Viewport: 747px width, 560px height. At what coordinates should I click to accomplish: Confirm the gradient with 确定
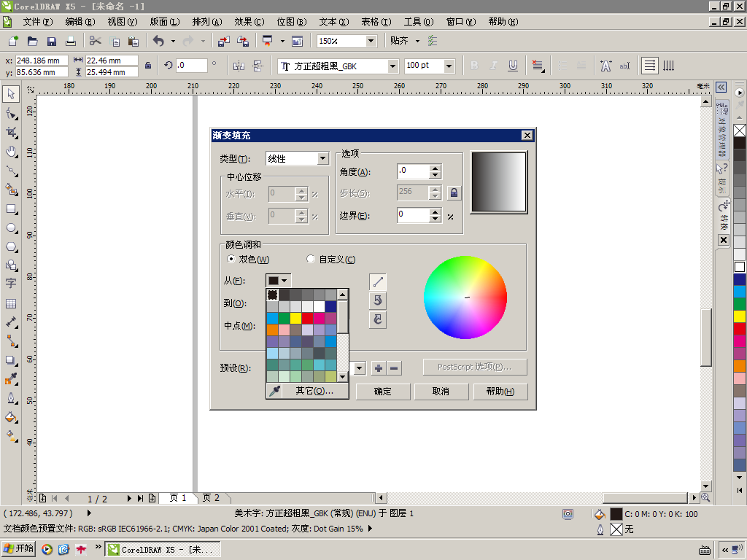click(x=382, y=392)
